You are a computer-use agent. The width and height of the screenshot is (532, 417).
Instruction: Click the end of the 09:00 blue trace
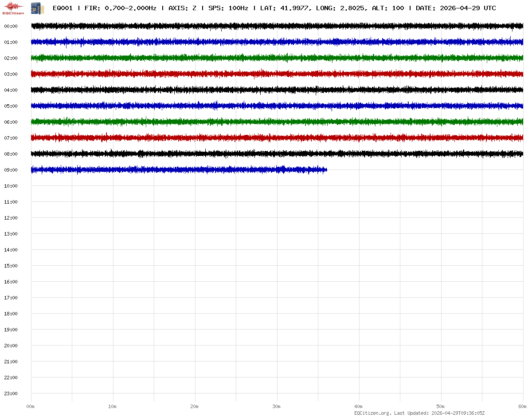point(326,170)
